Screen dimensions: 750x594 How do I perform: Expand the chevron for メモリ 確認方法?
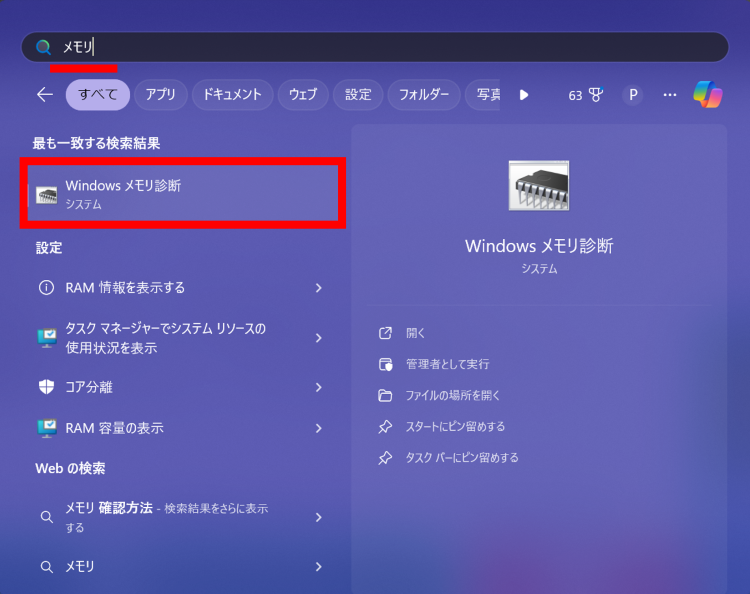point(319,517)
